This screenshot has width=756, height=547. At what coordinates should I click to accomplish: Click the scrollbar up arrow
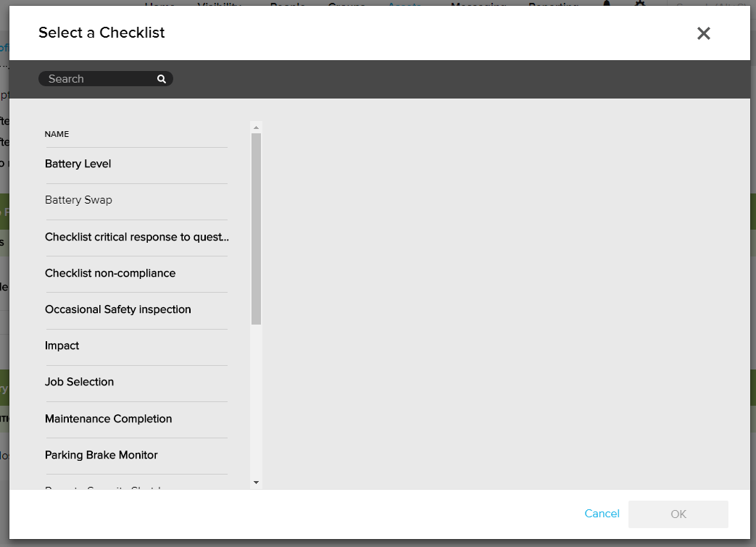[256, 128]
